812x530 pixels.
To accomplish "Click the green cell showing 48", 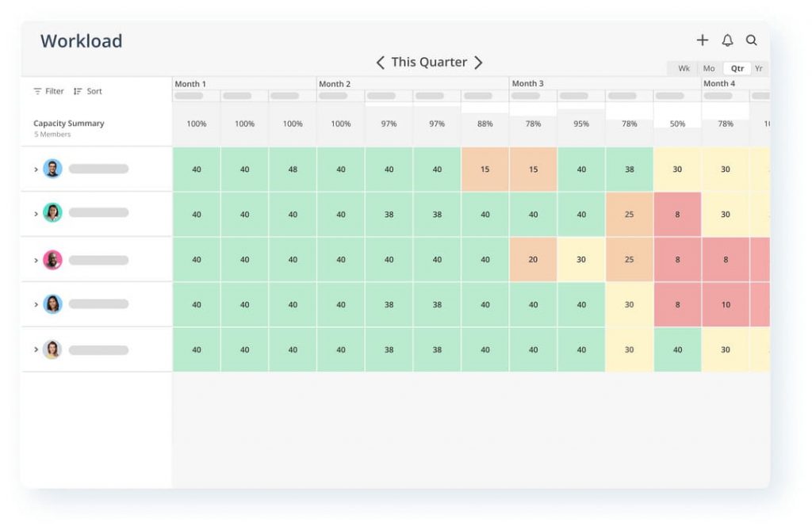I will click(292, 168).
